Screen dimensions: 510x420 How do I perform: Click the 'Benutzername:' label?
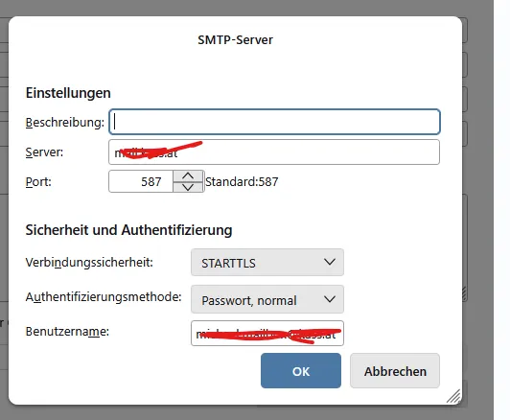pos(67,332)
